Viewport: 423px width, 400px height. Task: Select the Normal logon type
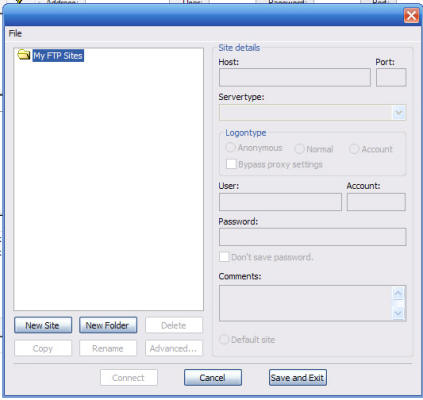pyautogui.click(x=299, y=149)
